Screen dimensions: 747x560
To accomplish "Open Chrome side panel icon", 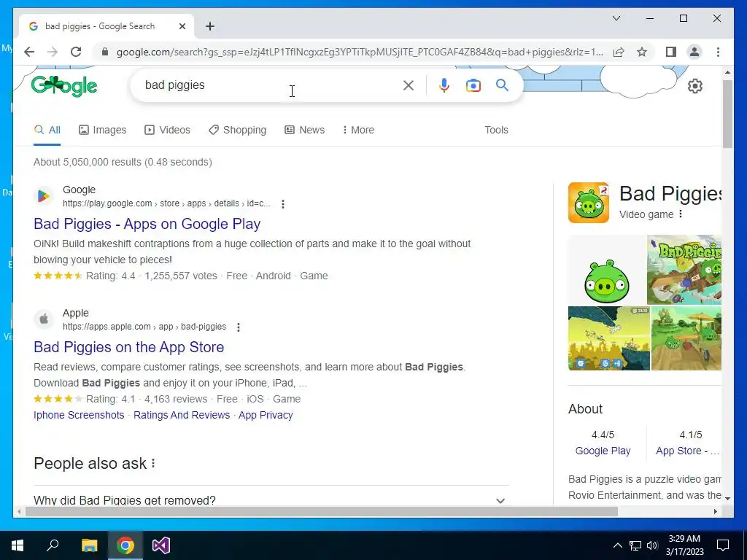I will point(671,52).
